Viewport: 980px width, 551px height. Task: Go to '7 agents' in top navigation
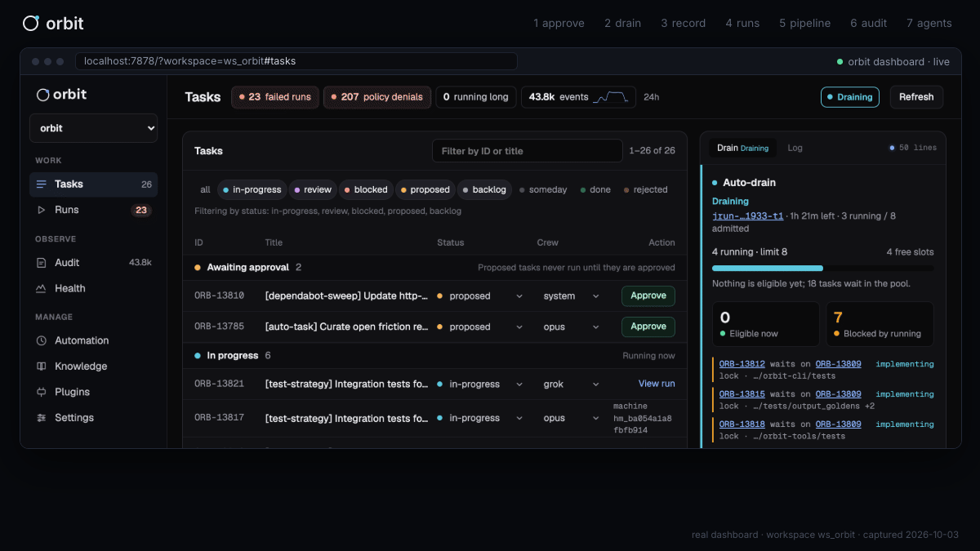click(x=929, y=23)
